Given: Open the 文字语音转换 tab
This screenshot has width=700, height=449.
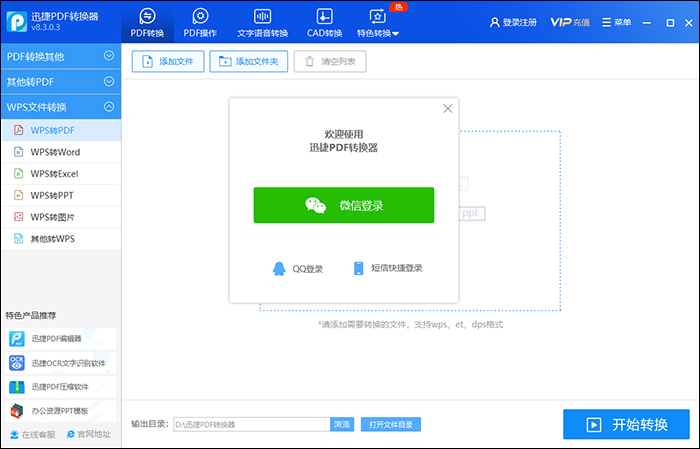Looking at the screenshot, I should pos(262,22).
